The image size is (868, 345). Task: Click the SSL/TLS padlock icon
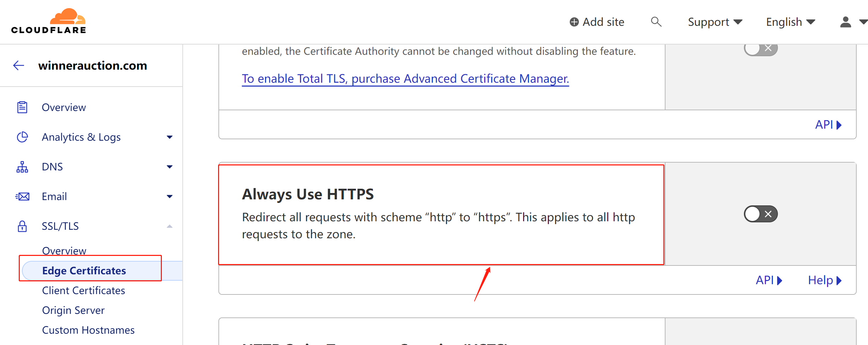tap(22, 226)
